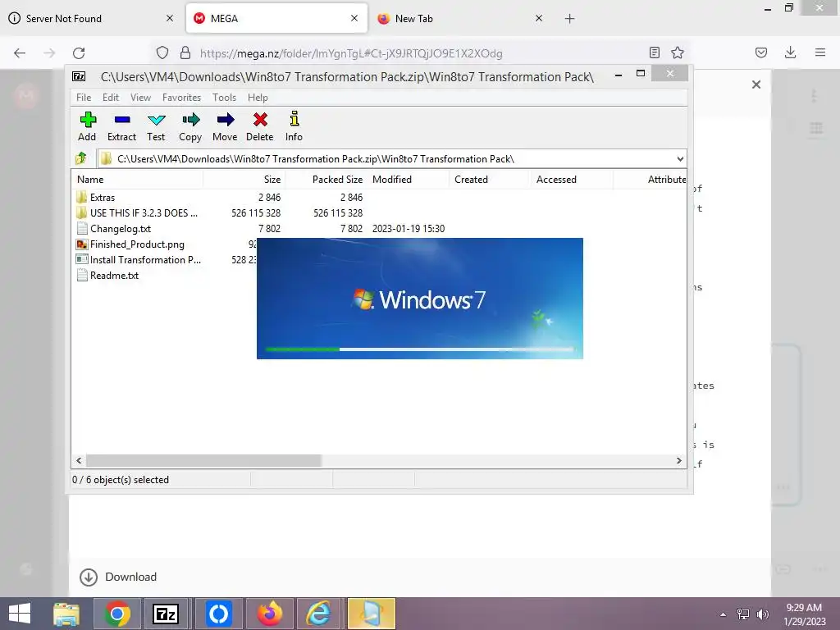This screenshot has height=630, width=840.
Task: Open File Explorer from taskbar
Action: (x=66, y=614)
